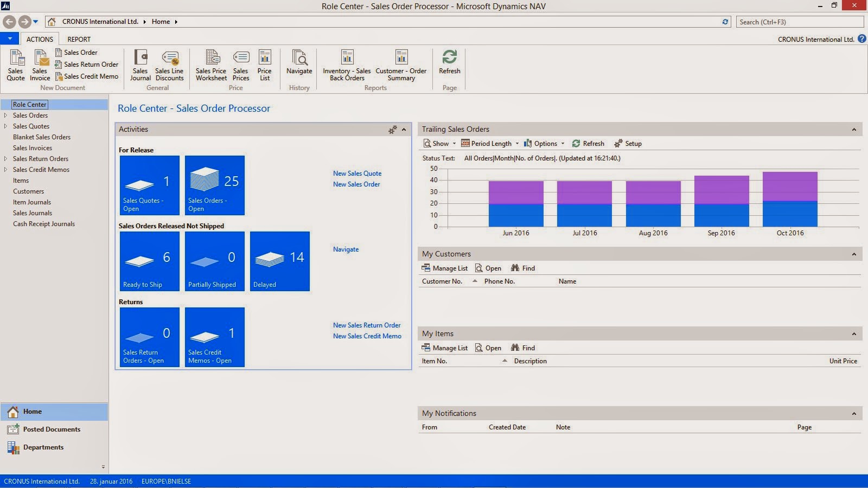Click the Navigate ribbon icon
868x488 pixels.
tap(299, 62)
